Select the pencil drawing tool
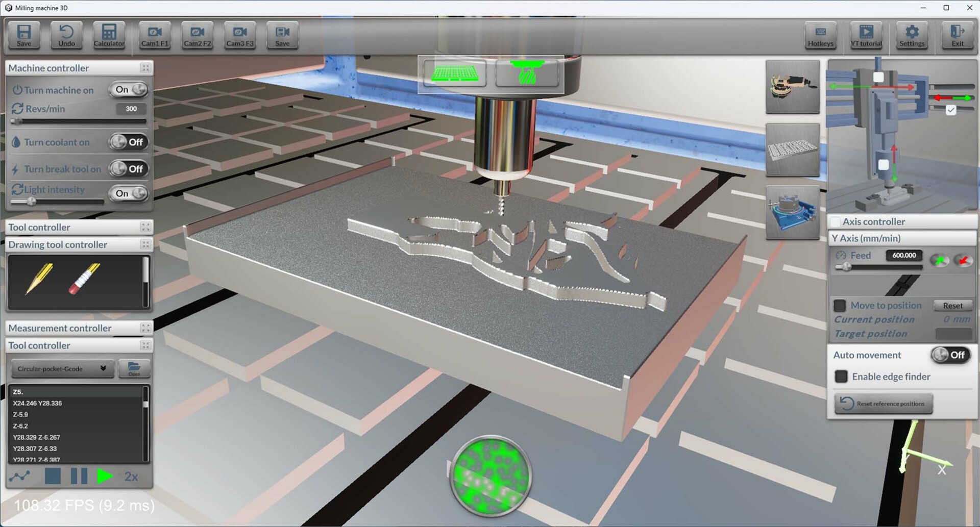The width and height of the screenshot is (980, 527). pyautogui.click(x=39, y=279)
